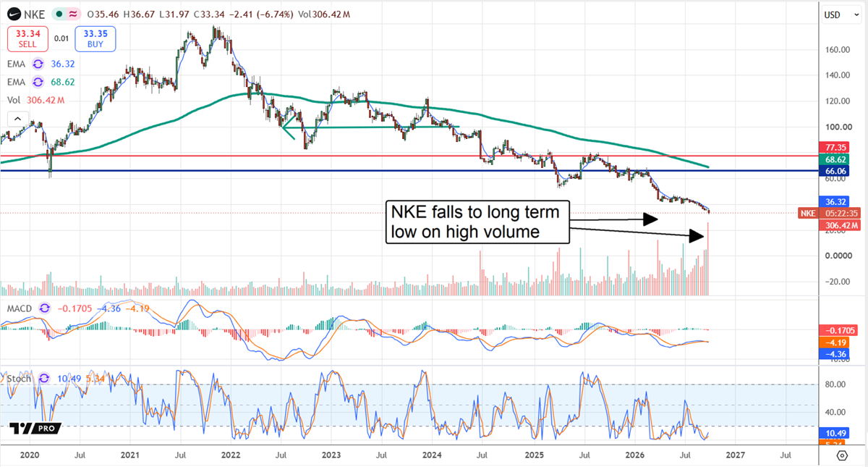Click the 2020 label on time axis
The width and height of the screenshot is (868, 467).
click(x=29, y=455)
